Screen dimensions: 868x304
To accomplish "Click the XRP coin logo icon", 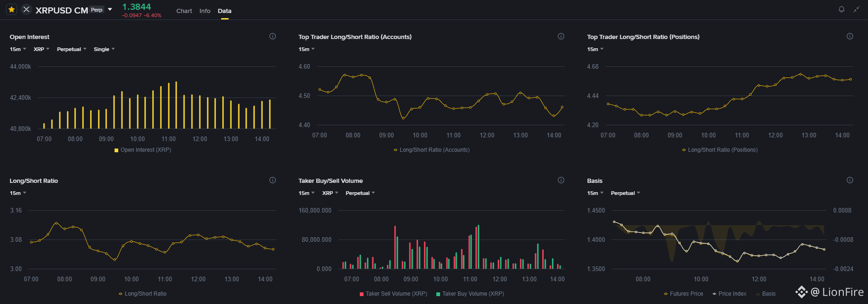I will pos(26,9).
